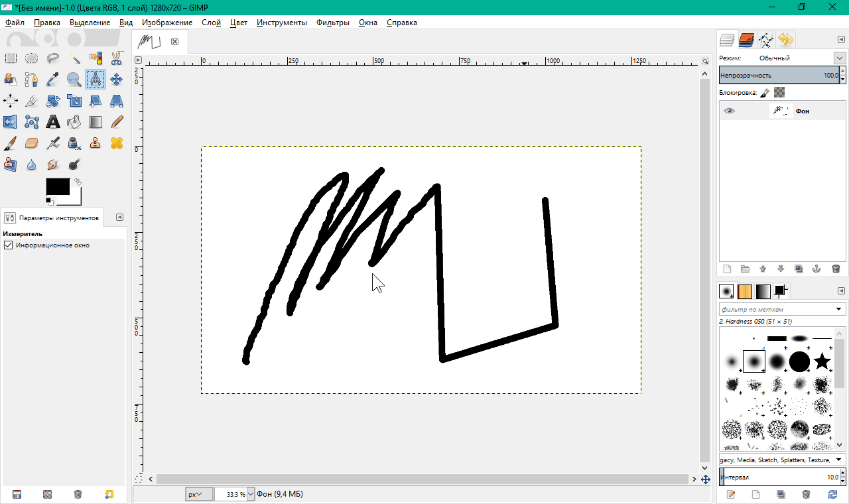The width and height of the screenshot is (849, 504).
Task: Click the black foreground color swatch
Action: coord(57,186)
